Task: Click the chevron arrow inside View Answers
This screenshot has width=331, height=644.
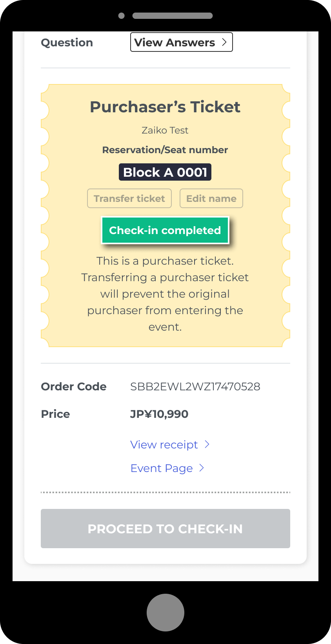Action: click(224, 42)
